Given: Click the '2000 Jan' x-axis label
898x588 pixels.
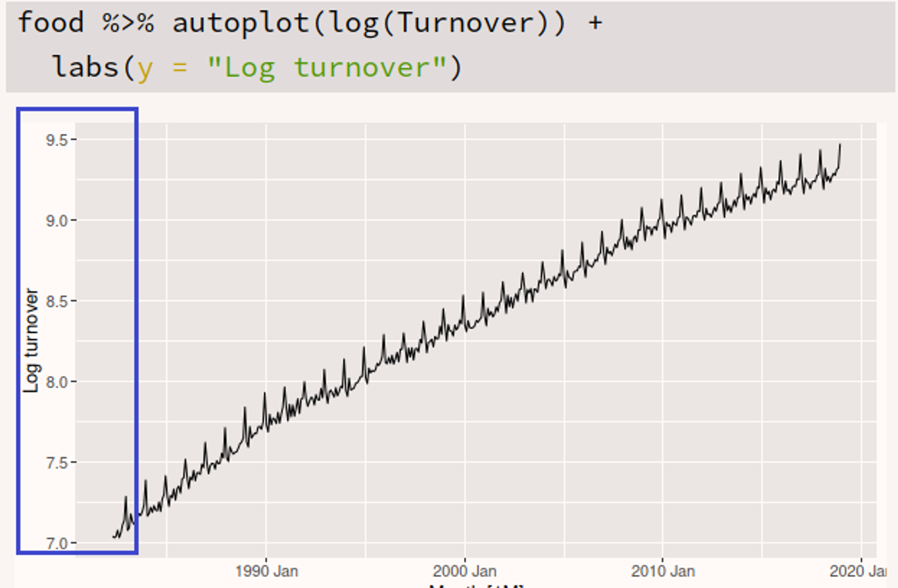Looking at the screenshot, I should click(x=465, y=571).
